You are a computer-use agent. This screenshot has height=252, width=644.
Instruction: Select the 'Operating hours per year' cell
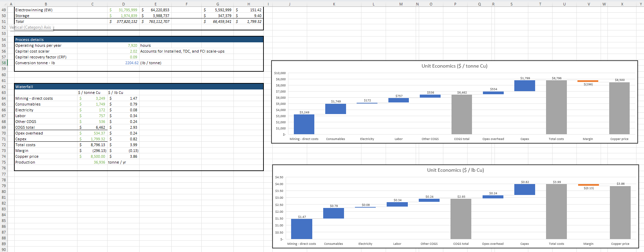click(46, 45)
